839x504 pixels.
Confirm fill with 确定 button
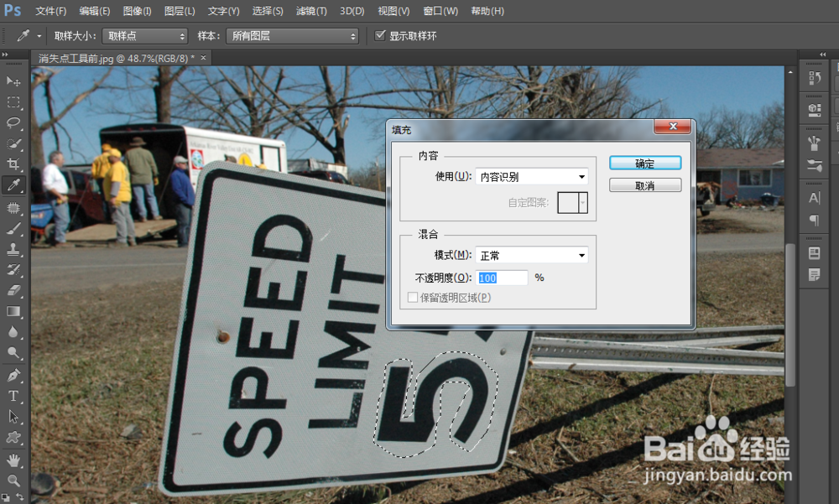(645, 164)
